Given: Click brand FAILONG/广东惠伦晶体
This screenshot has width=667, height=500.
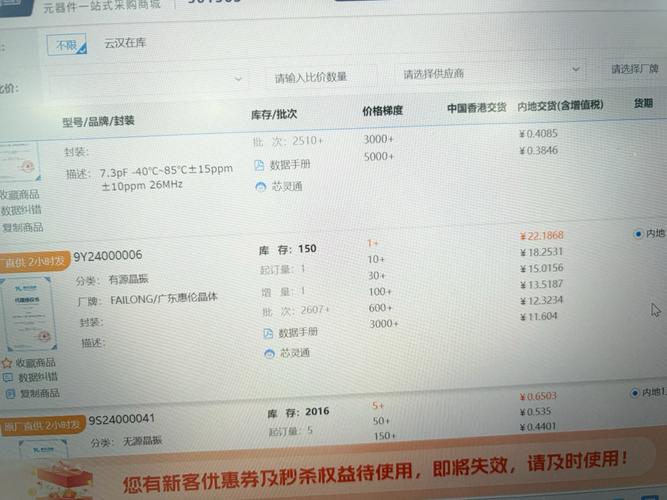Looking at the screenshot, I should [164, 298].
